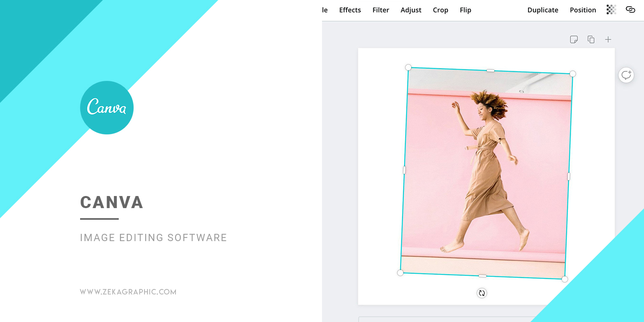Click the WWW.ZEKAGRAPHIC.COM text

tap(128, 292)
